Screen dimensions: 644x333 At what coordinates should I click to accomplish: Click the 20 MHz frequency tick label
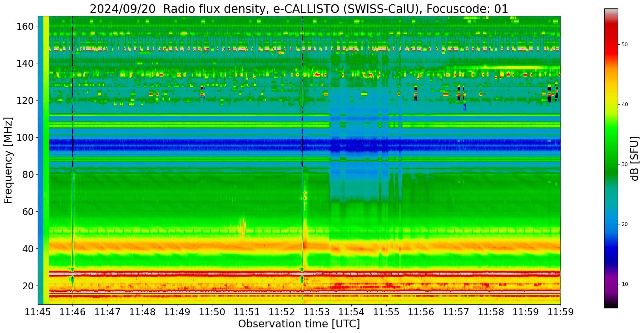[28, 286]
